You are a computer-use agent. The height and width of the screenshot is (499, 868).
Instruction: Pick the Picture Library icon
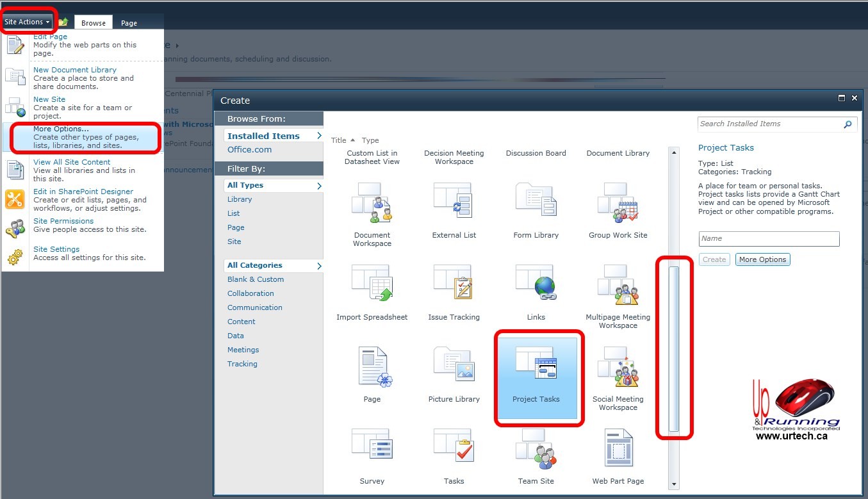point(454,366)
